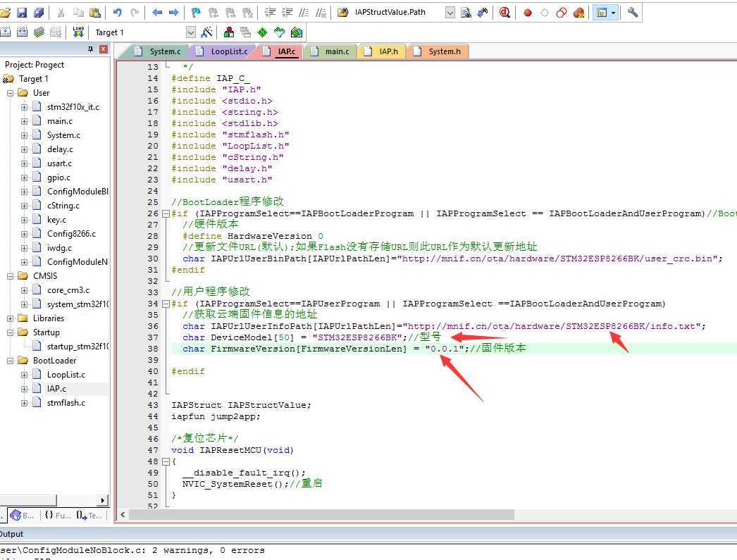Collapse the CMSIS group
The height and width of the screenshot is (560, 737).
pos(10,276)
